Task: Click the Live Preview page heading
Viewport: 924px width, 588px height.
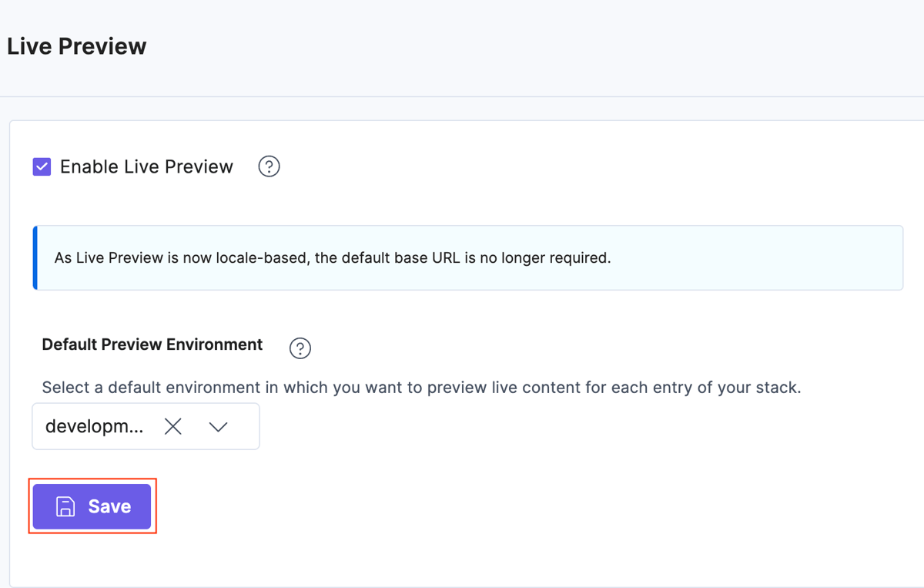Action: coord(76,46)
